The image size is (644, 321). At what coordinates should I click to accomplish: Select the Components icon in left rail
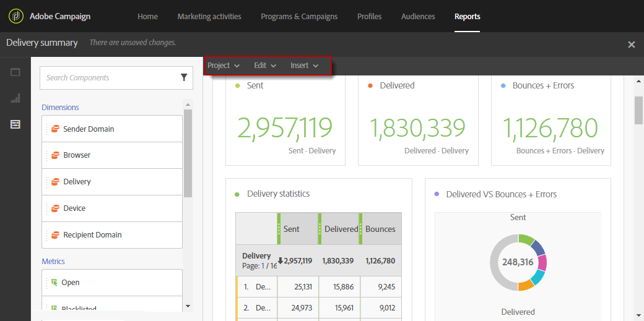(x=15, y=124)
